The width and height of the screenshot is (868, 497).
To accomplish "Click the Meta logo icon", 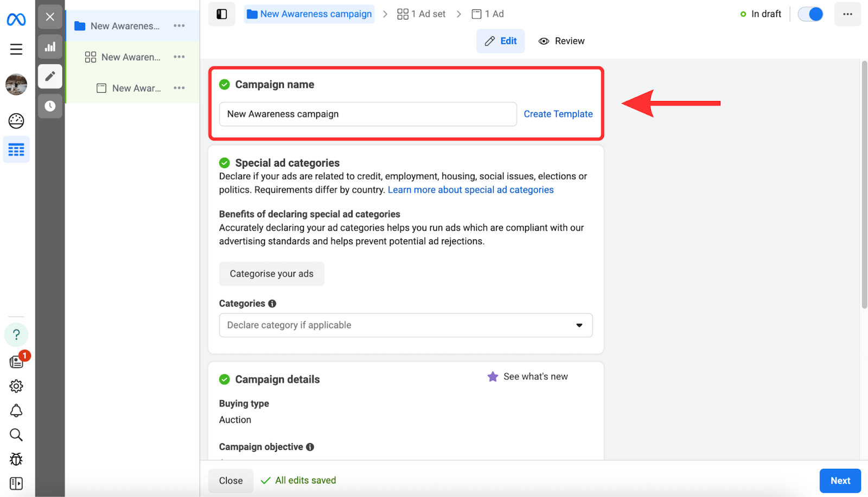I will coord(16,20).
